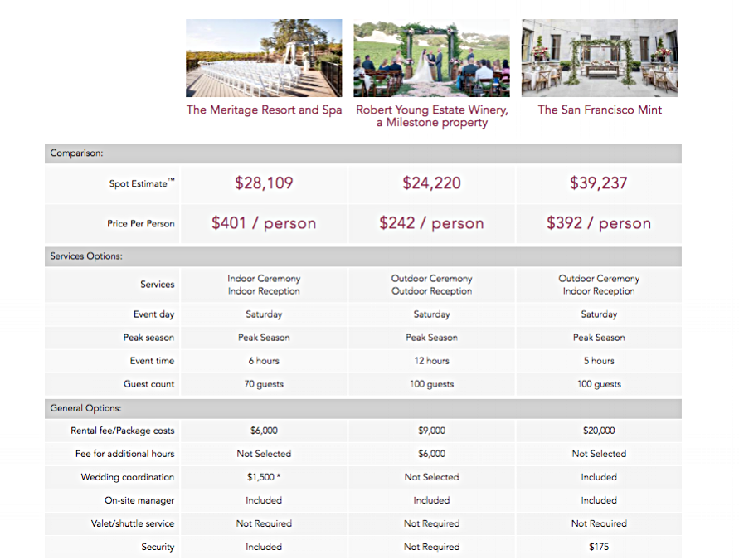This screenshot has width=739, height=560.
Task: Click the Event time row label
Action: click(152, 361)
